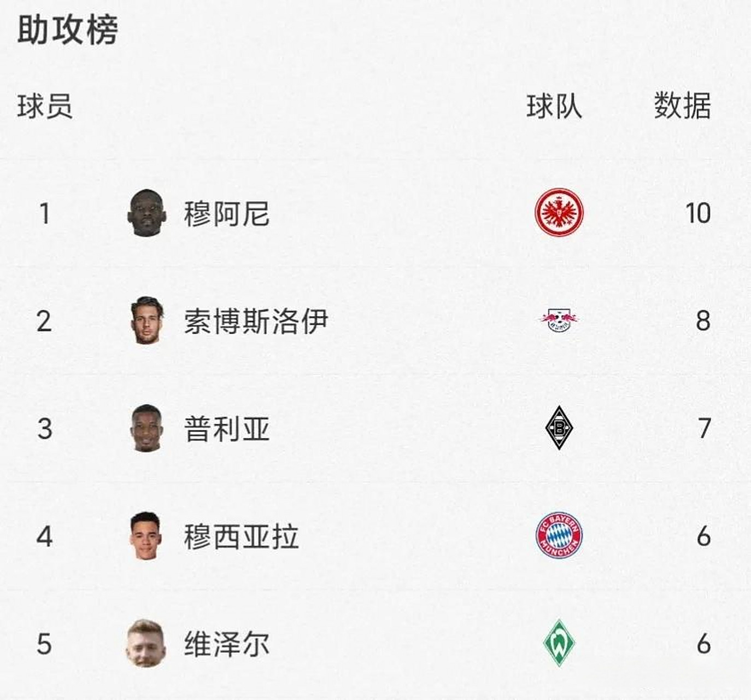
Task: Click the 球队 column header
Action: pos(554,106)
